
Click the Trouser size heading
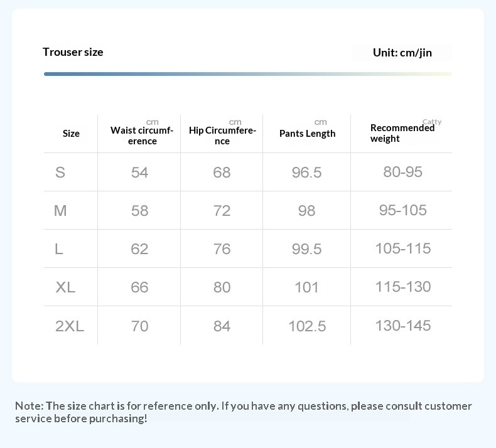73,52
